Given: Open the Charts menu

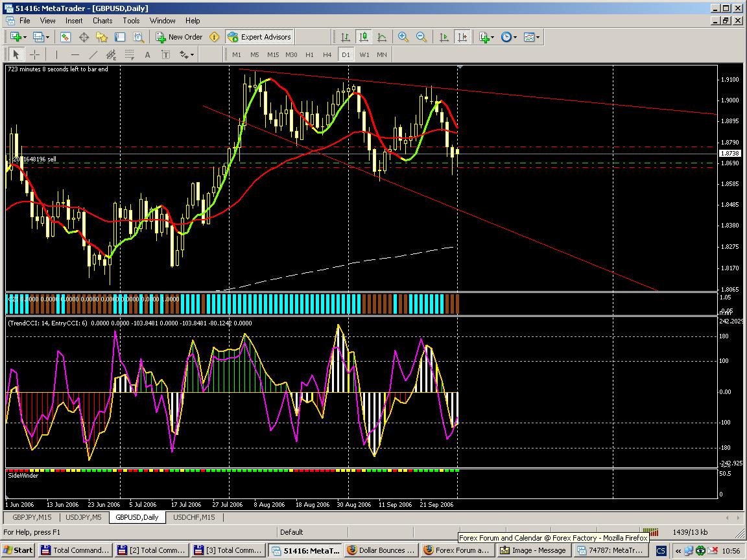Looking at the screenshot, I should coord(102,20).
